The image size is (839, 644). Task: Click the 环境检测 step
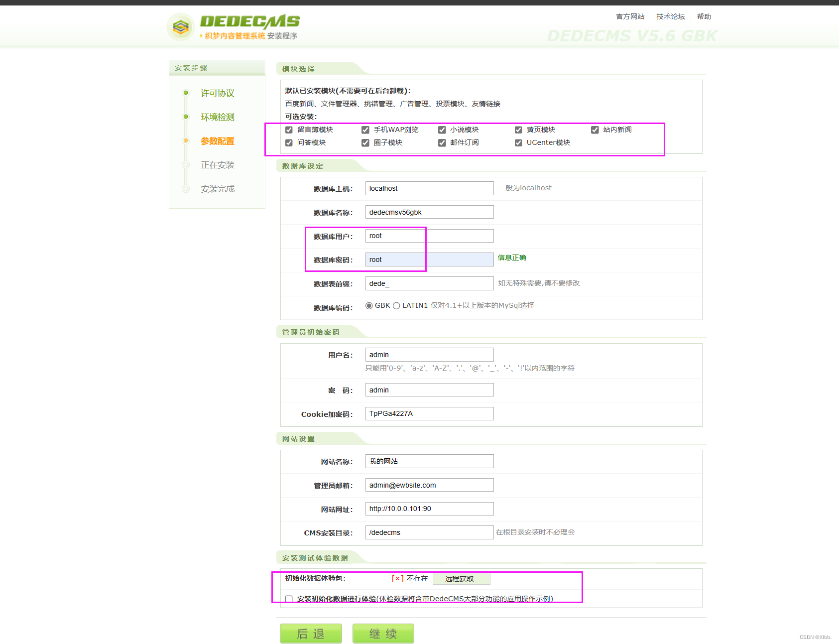click(218, 117)
